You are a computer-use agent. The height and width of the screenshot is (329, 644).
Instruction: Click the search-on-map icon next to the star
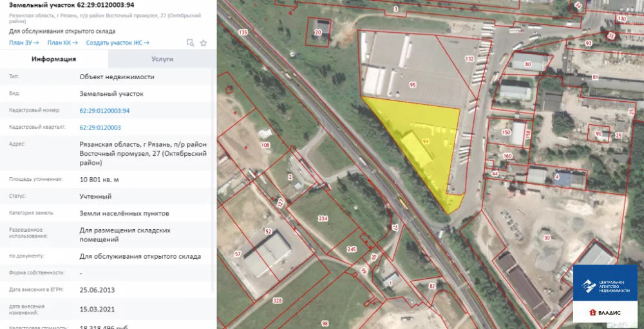coord(190,42)
